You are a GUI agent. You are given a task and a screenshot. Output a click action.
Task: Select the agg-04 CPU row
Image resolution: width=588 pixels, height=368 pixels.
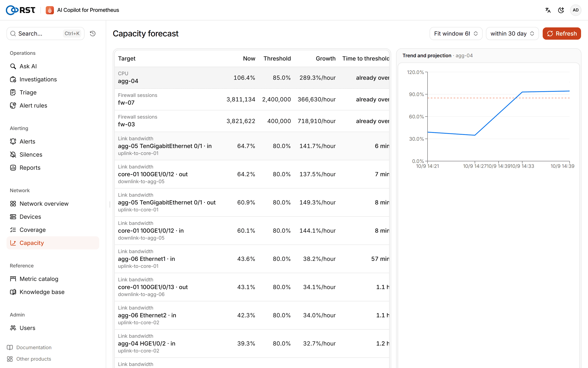coord(252,78)
